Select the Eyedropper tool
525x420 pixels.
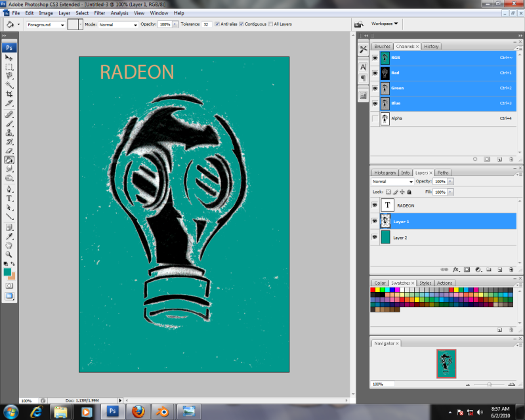click(x=9, y=236)
